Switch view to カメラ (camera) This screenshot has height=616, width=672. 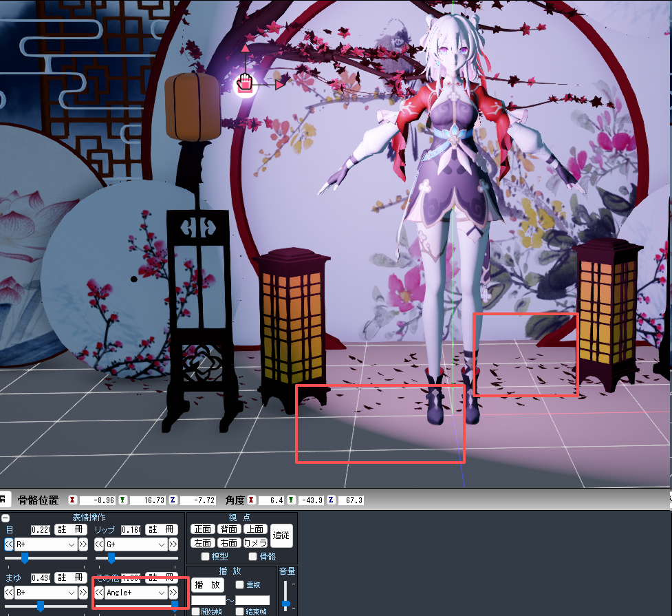(x=255, y=542)
